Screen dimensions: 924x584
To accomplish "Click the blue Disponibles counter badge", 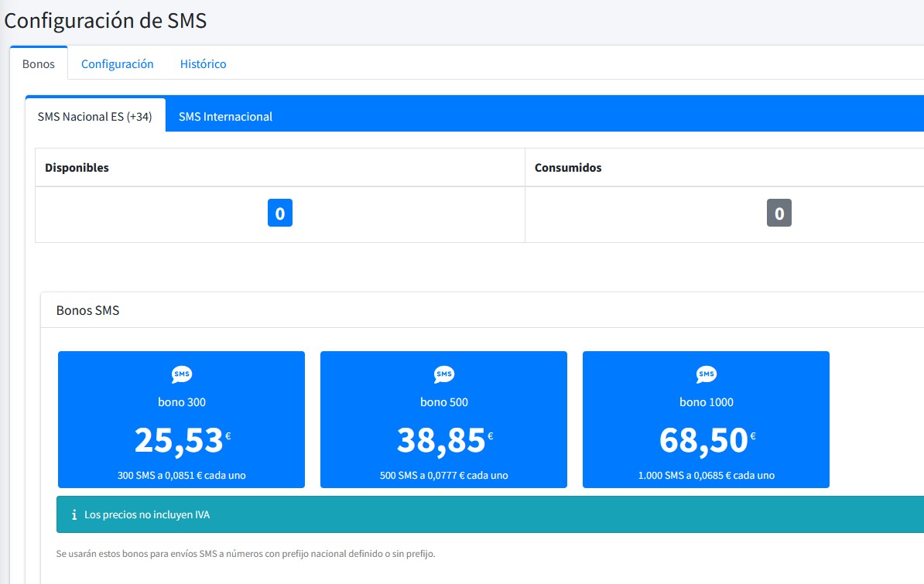I will tap(279, 213).
